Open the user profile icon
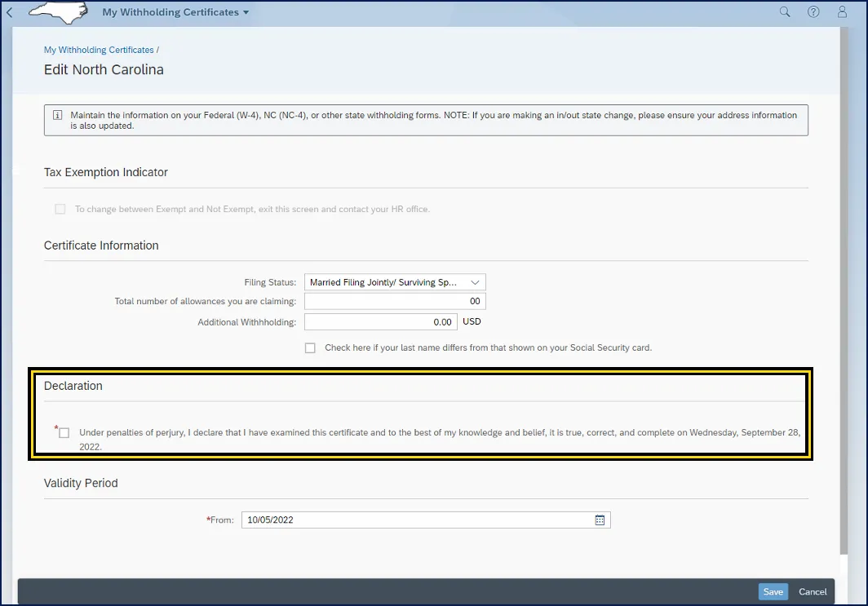The height and width of the screenshot is (606, 868). pyautogui.click(x=843, y=12)
